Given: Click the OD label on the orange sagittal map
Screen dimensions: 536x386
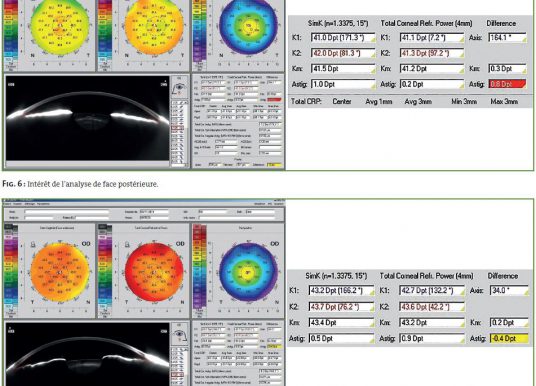Looking at the screenshot, I should [85, 243].
